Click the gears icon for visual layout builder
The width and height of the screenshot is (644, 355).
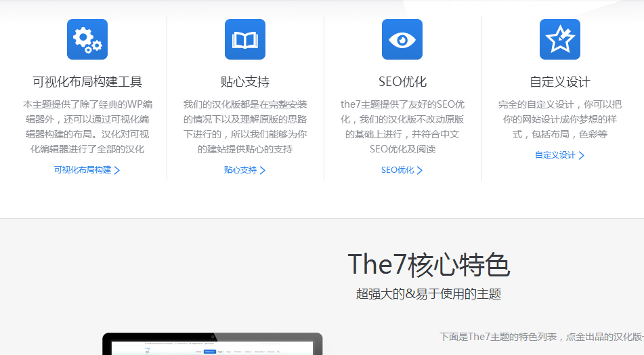tap(87, 39)
